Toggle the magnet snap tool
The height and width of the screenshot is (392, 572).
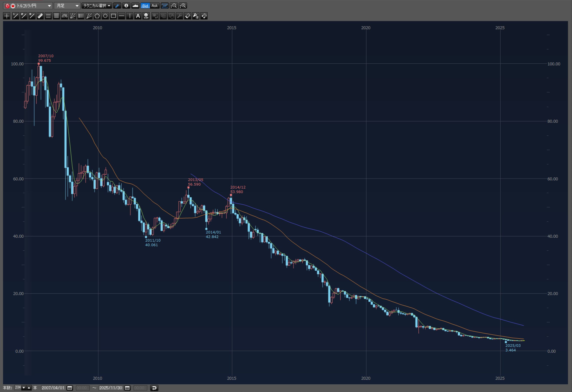[204, 16]
